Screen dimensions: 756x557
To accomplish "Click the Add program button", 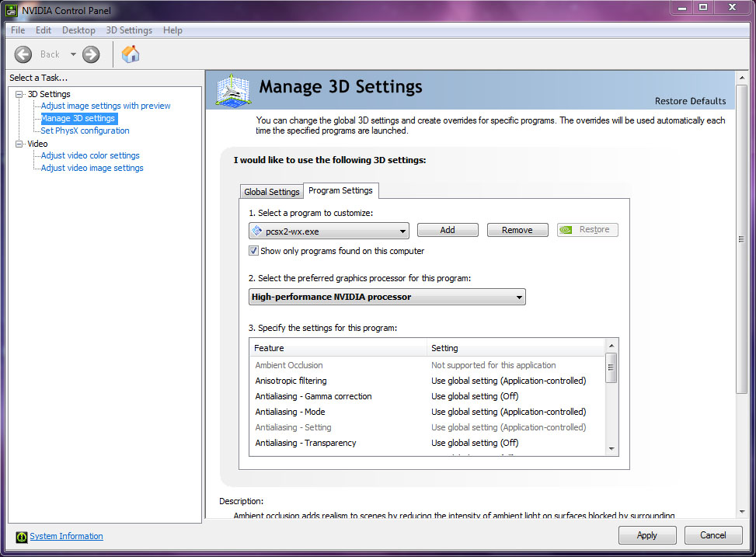I will click(x=448, y=230).
